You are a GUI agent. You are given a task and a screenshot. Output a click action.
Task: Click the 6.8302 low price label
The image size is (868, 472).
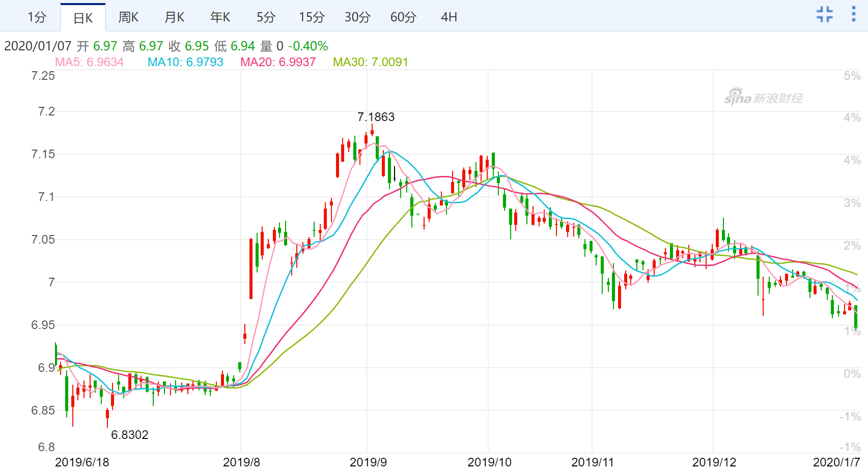click(x=129, y=435)
